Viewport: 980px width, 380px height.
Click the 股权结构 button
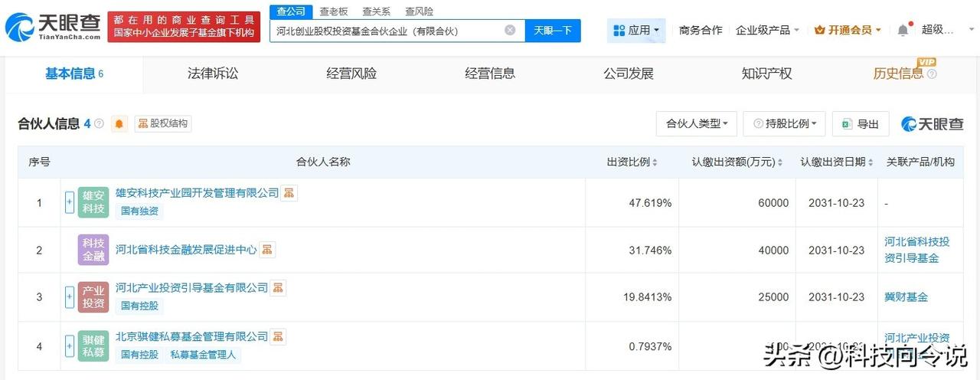(x=163, y=123)
